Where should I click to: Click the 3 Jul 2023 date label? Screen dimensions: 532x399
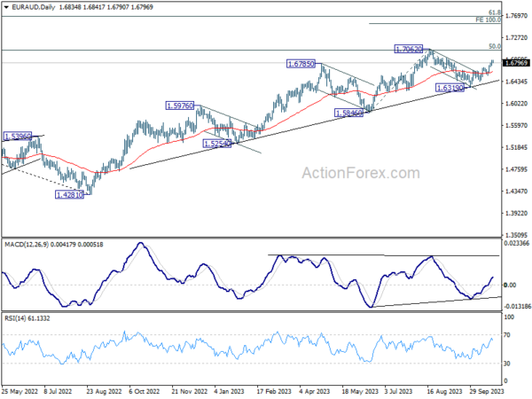coord(398,392)
